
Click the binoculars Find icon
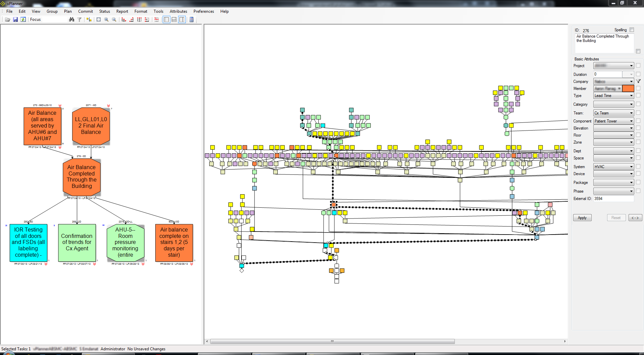coord(71,19)
